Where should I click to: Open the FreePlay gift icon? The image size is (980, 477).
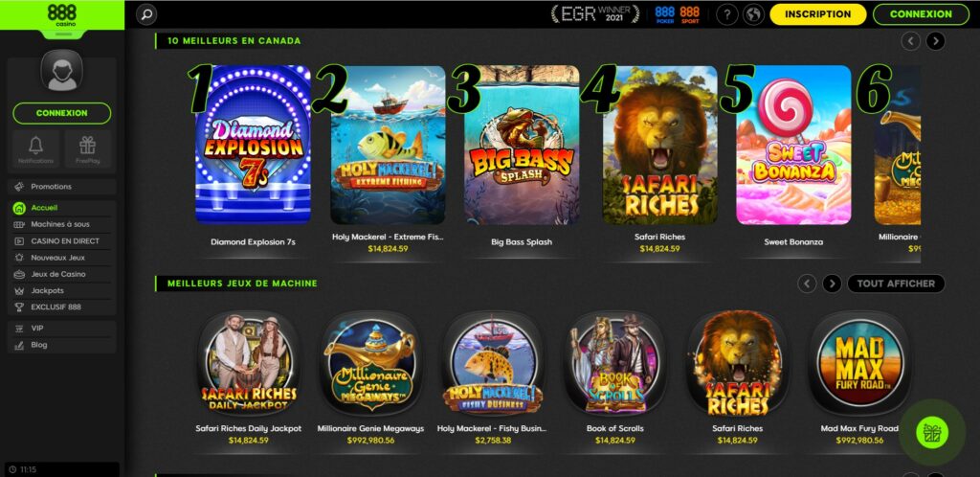pos(87,148)
